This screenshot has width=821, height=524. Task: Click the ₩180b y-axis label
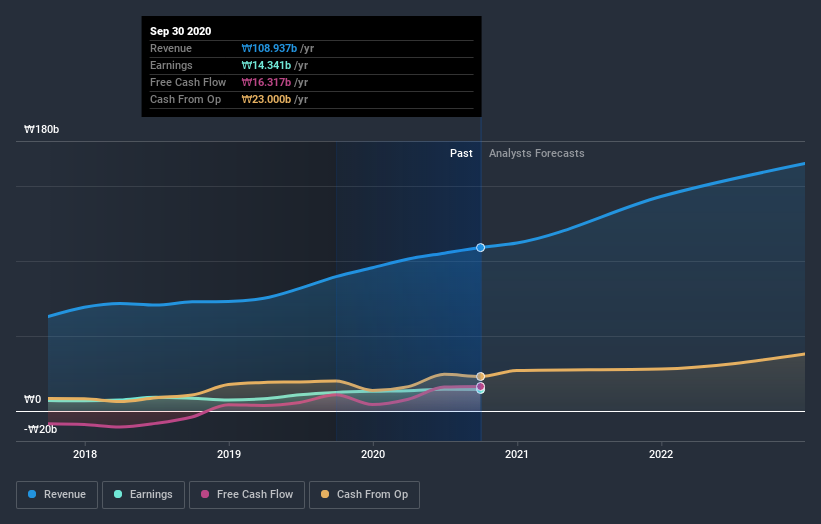click(41, 129)
